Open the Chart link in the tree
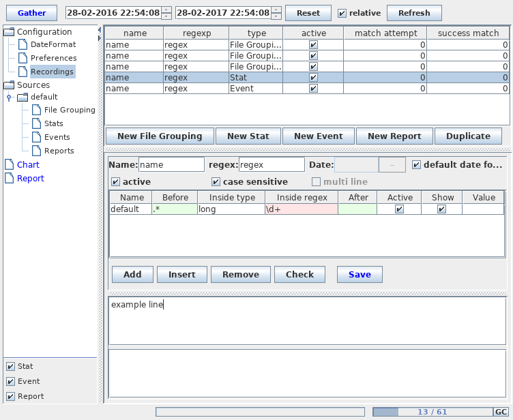This screenshot has height=420, width=513. [x=28, y=164]
